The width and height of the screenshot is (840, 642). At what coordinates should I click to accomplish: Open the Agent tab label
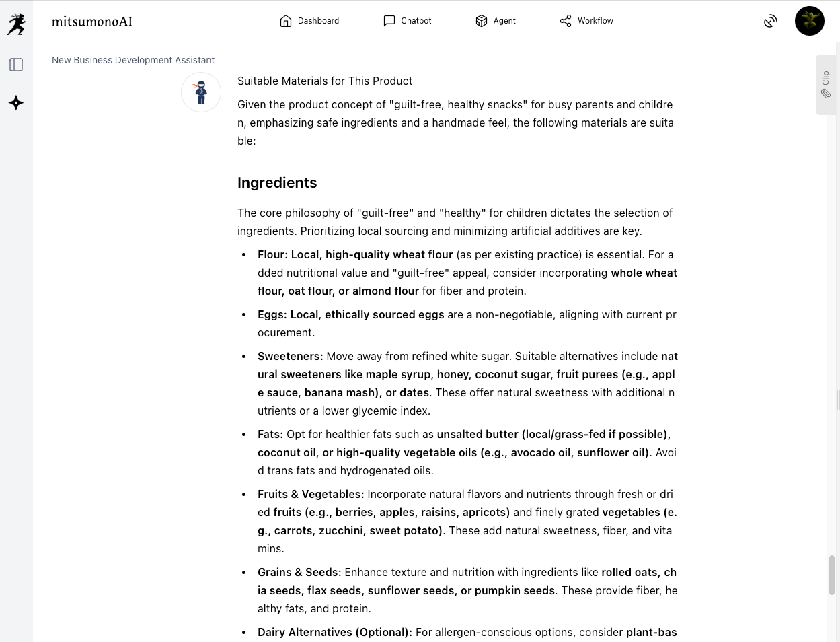(x=504, y=21)
